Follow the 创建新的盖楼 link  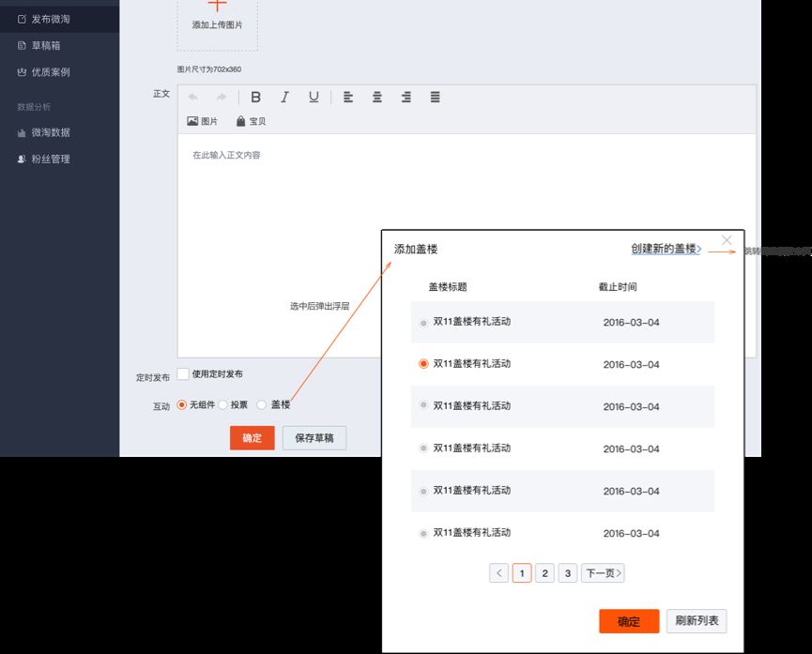point(666,249)
